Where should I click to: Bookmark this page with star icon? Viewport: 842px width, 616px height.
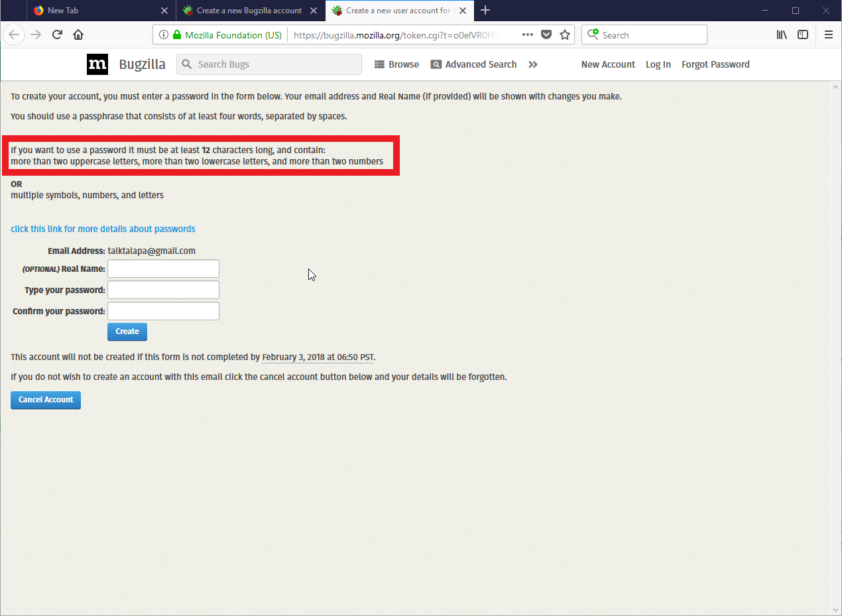(565, 34)
